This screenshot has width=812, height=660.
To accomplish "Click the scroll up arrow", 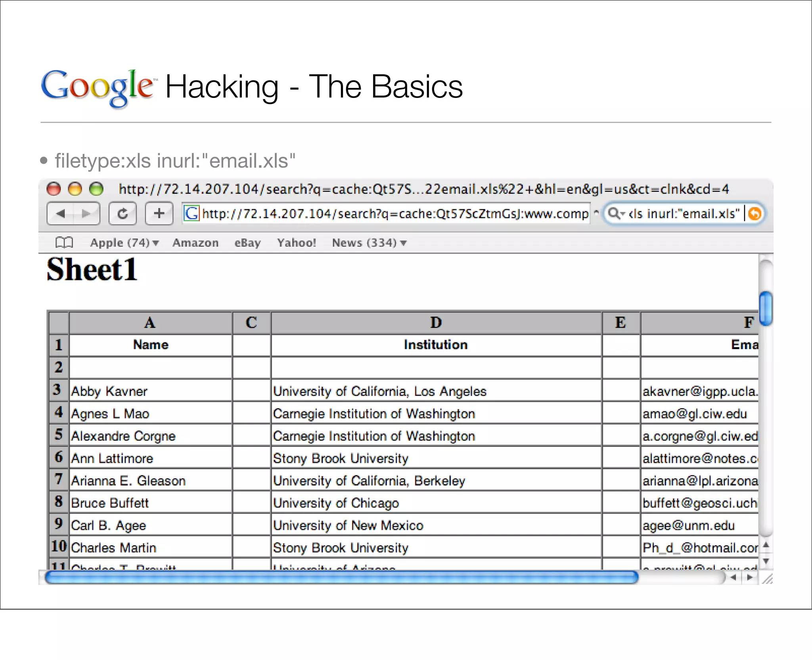I will (766, 545).
